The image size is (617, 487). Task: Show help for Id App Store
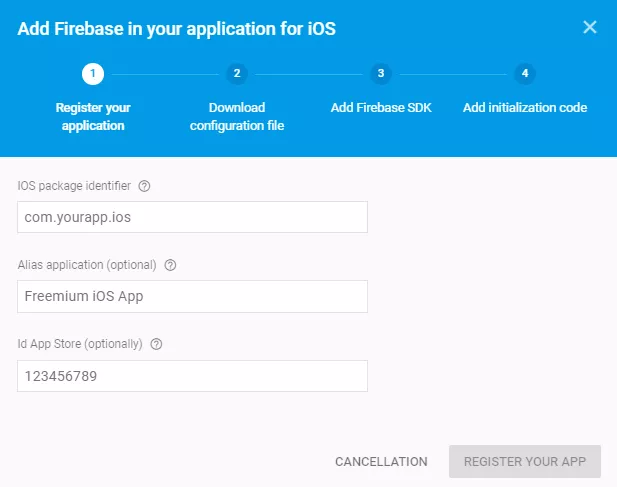click(x=156, y=344)
